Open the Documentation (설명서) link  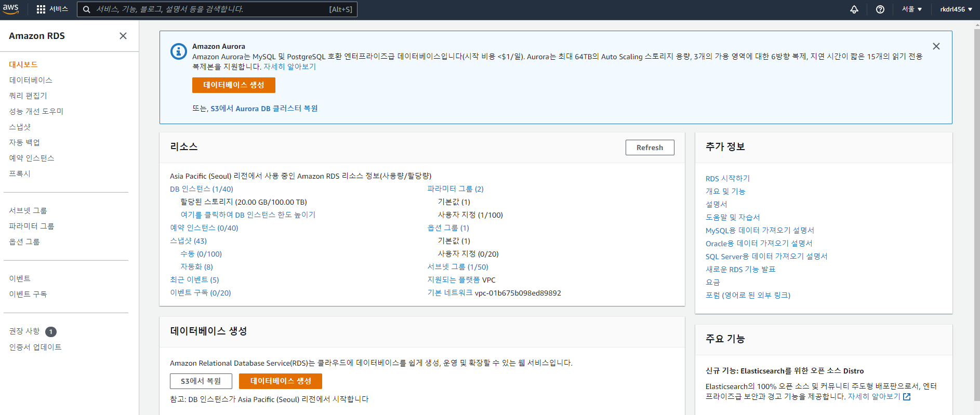(716, 205)
